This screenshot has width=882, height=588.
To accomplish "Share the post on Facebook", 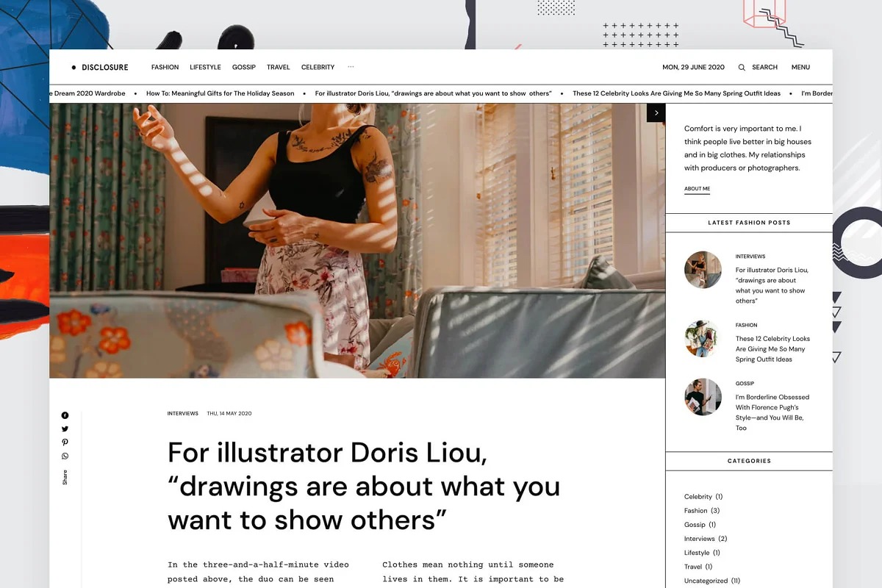I will tap(65, 415).
